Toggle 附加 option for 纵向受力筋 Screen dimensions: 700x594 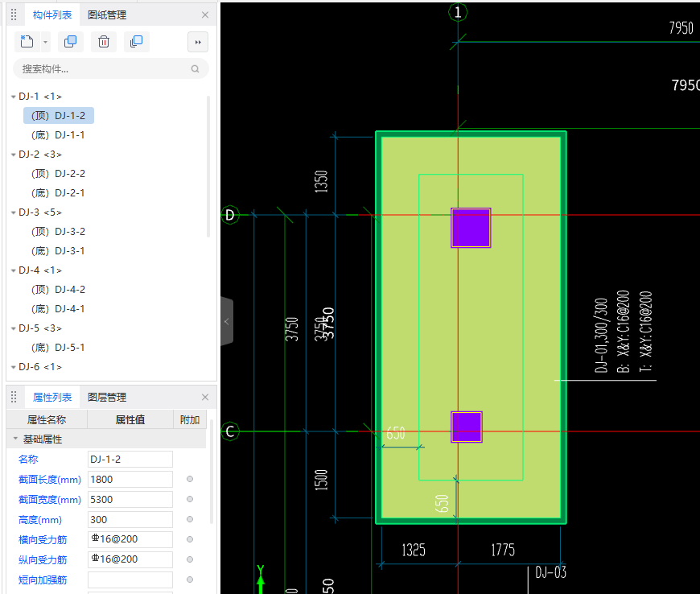(x=190, y=559)
